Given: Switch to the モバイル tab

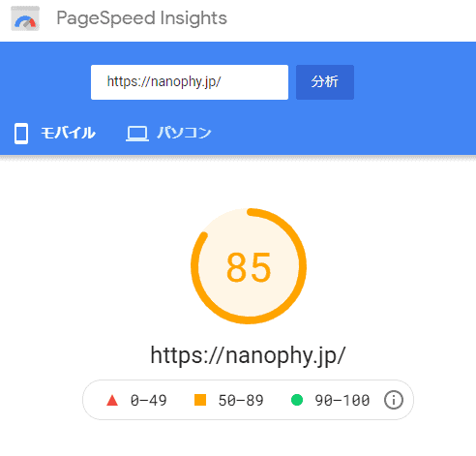Looking at the screenshot, I should coord(55,134).
